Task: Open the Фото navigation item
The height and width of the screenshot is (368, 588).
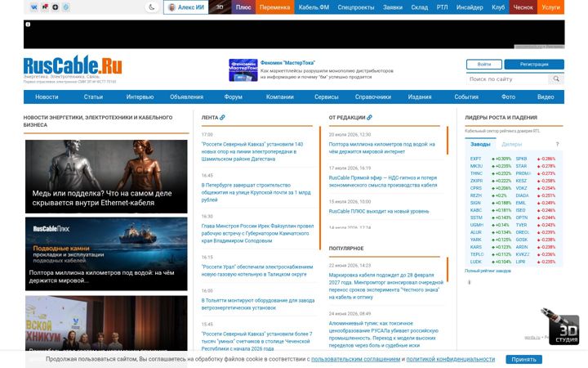Action: pyautogui.click(x=508, y=96)
